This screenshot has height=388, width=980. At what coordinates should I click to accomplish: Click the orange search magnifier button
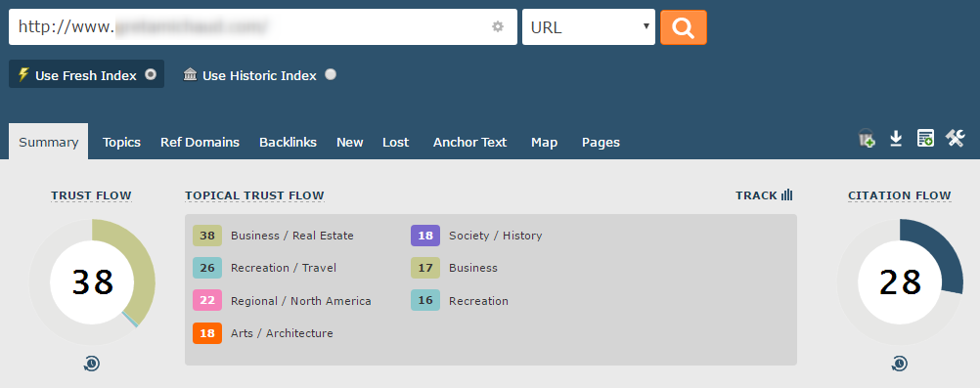click(x=683, y=27)
